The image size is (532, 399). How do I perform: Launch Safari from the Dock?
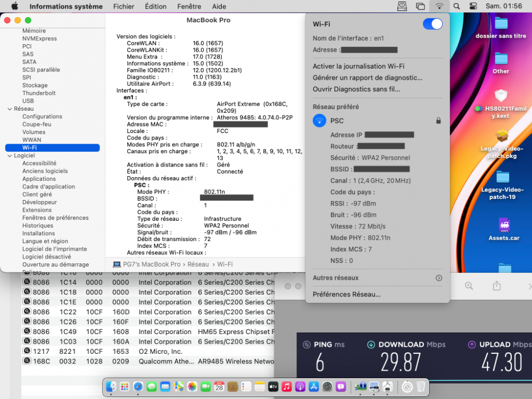tap(138, 386)
